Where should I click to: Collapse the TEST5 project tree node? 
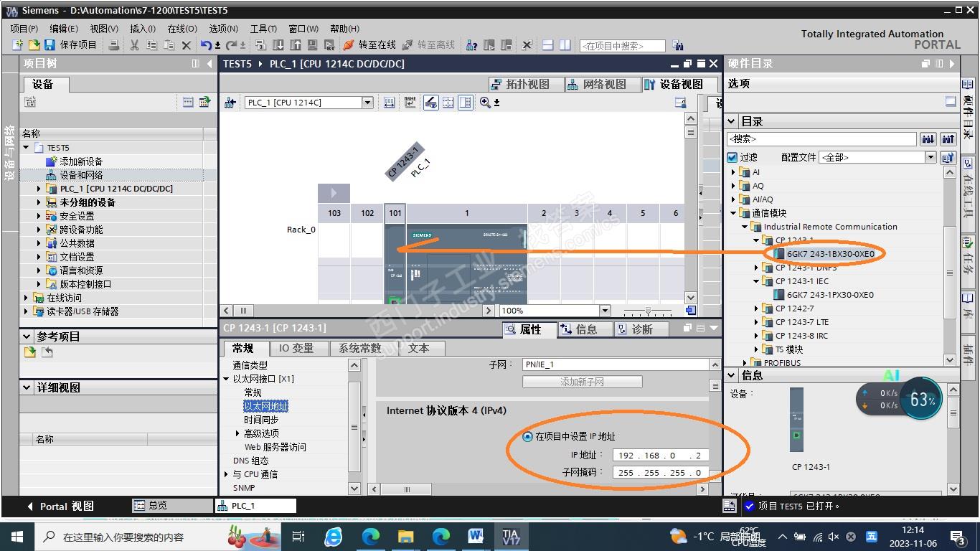(x=27, y=148)
